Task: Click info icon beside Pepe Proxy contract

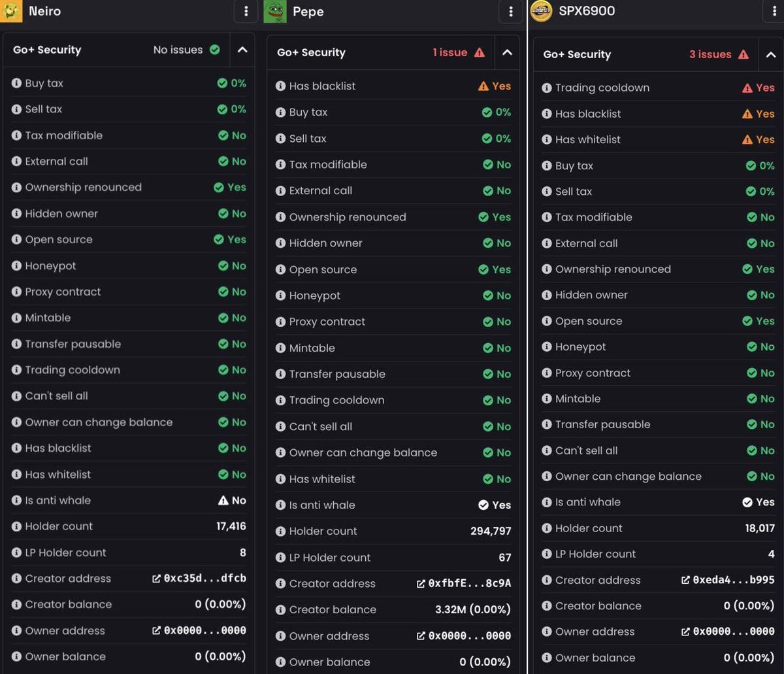Action: (x=280, y=322)
